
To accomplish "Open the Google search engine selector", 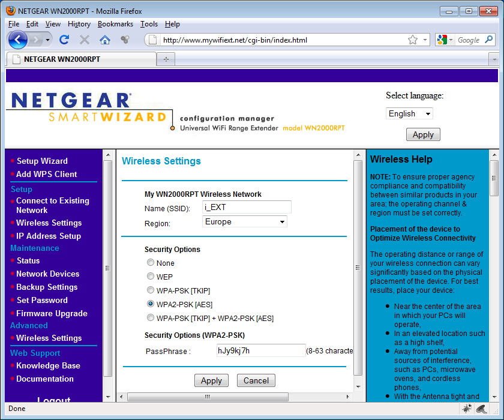I will tap(445, 40).
